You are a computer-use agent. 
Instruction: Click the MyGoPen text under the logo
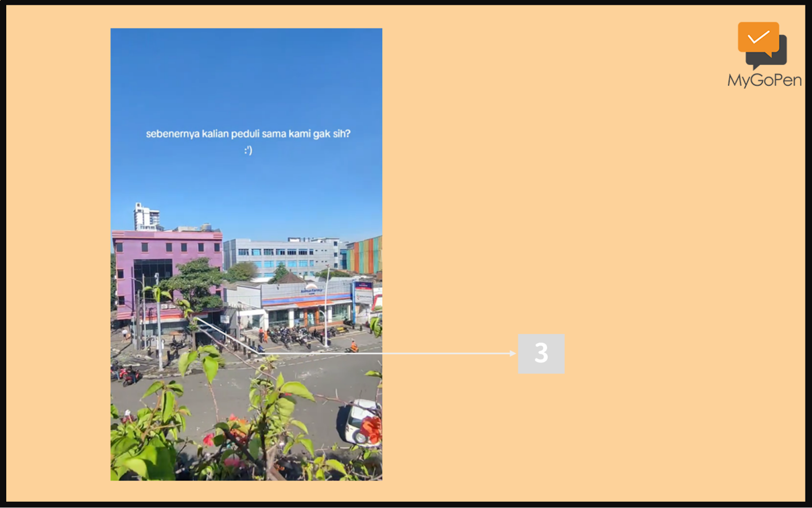click(x=764, y=80)
